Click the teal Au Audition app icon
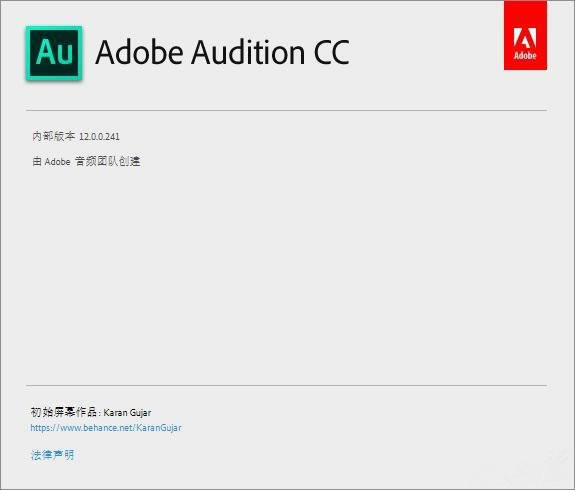 point(54,53)
